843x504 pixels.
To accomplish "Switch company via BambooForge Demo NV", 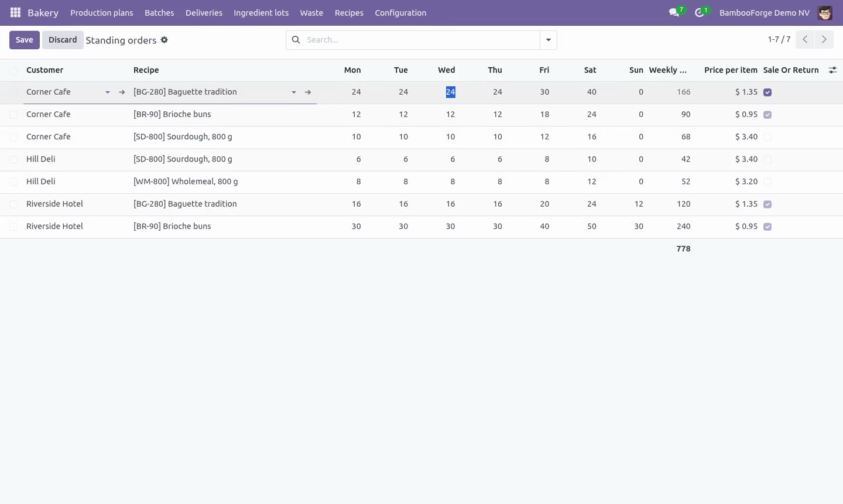I will pyautogui.click(x=764, y=12).
